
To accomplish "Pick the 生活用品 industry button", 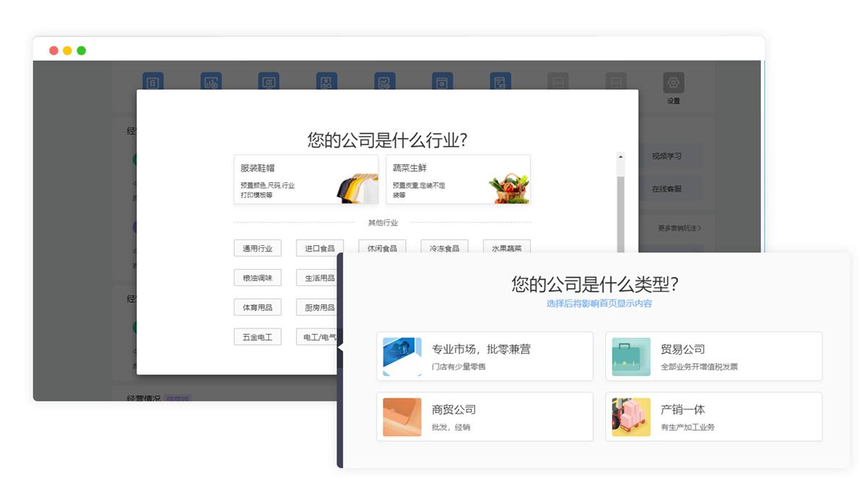I will point(318,278).
